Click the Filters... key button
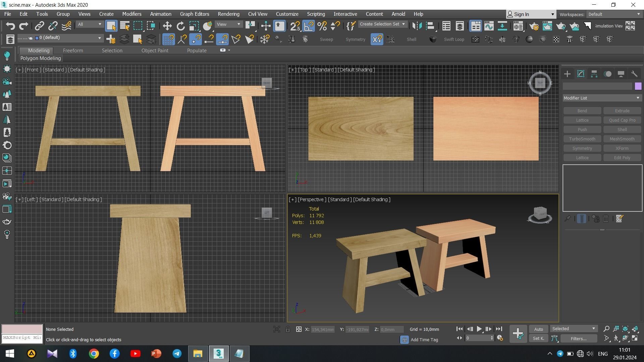Viewport: 644px width, 362px height. (579, 339)
